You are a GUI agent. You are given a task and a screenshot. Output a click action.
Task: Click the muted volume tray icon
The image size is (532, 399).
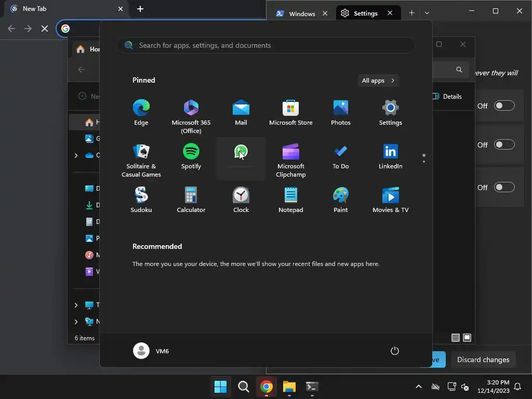coord(465,387)
